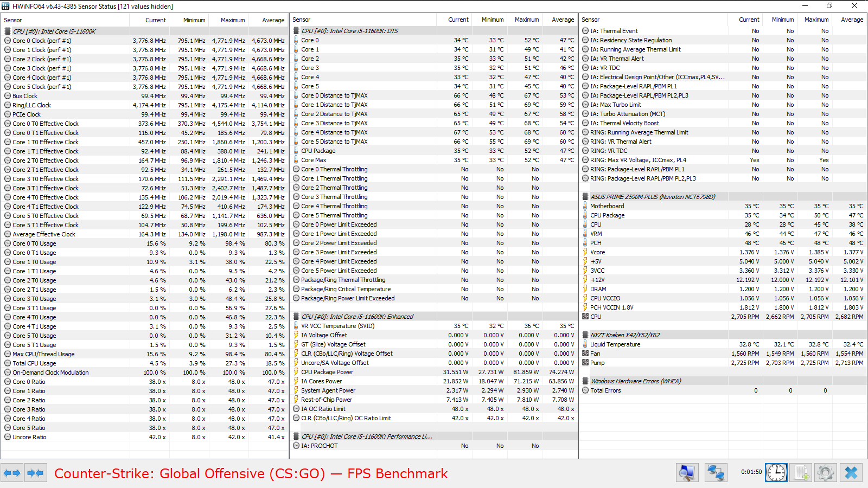Select the CPU [#0]: Intel Core i5-11600K: DTS group
The height and width of the screenshot is (488, 868).
click(434, 31)
